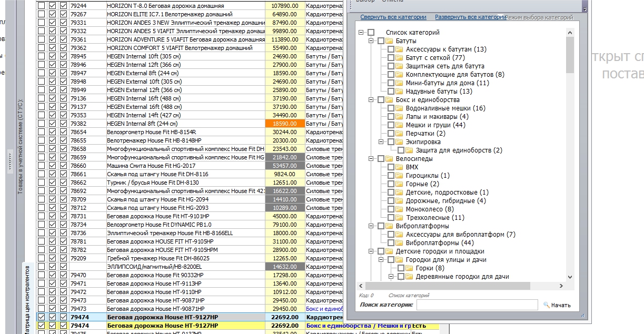Tick the checkbox for Водоналивные мешки
The width and height of the screenshot is (644, 334).
tap(391, 108)
